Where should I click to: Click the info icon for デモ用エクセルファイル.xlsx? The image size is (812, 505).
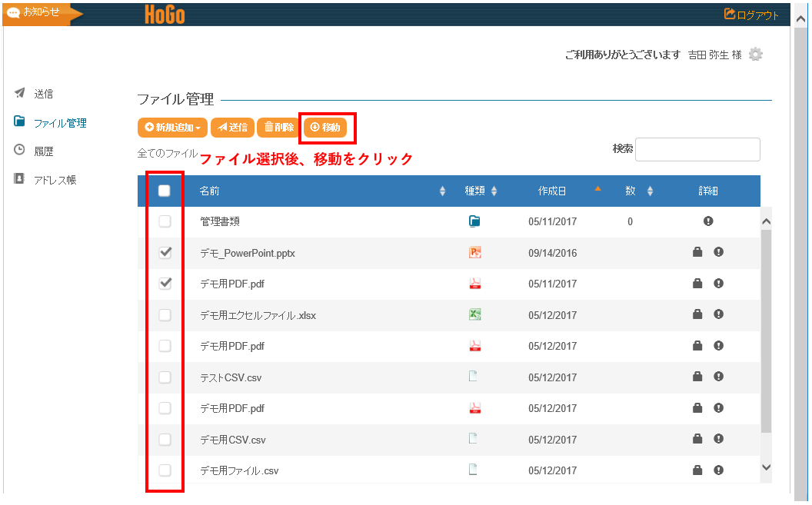pyautogui.click(x=718, y=314)
